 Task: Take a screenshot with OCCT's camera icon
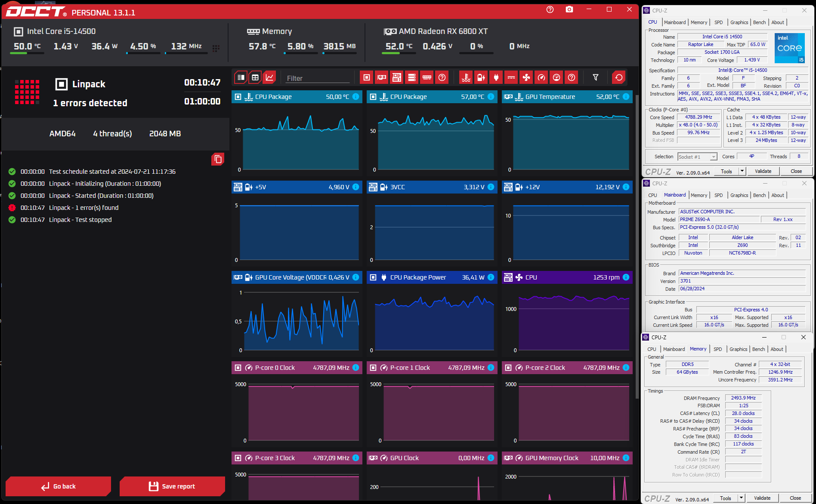569,9
